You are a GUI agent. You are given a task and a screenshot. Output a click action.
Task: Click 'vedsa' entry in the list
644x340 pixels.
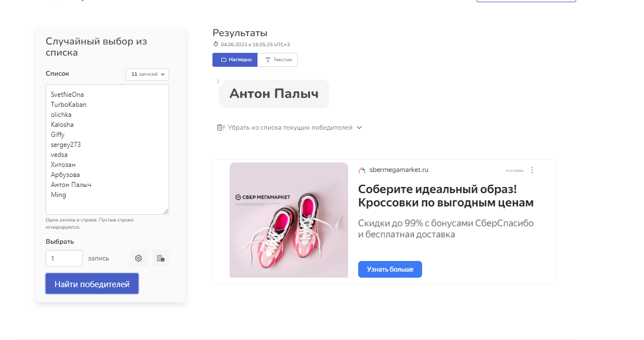[x=59, y=155]
